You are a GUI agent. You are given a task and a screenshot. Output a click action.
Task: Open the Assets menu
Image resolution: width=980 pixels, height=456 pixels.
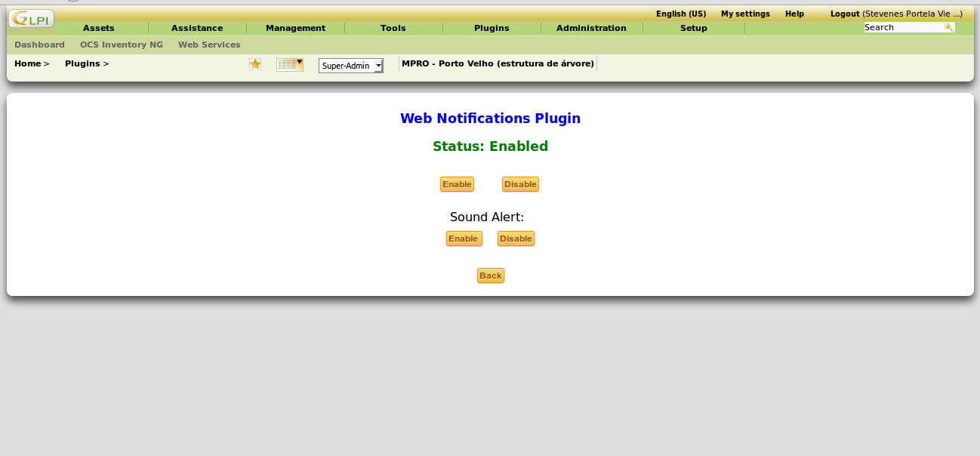pyautogui.click(x=99, y=28)
